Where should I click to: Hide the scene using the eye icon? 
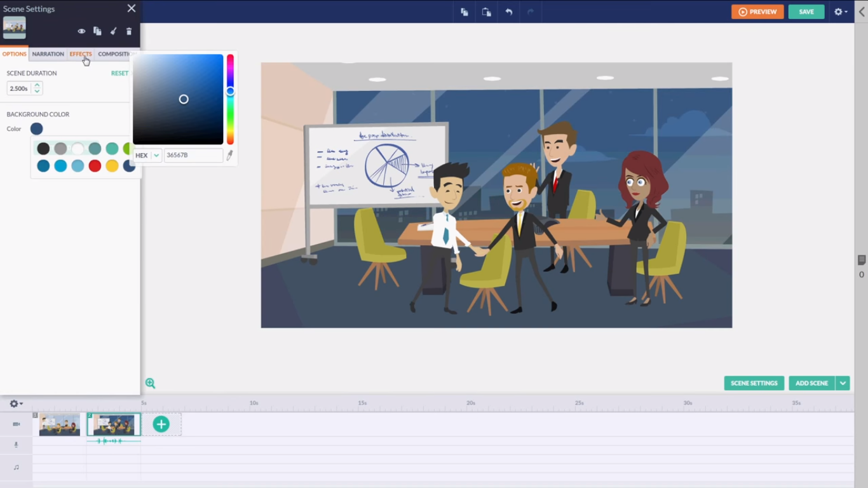81,30
